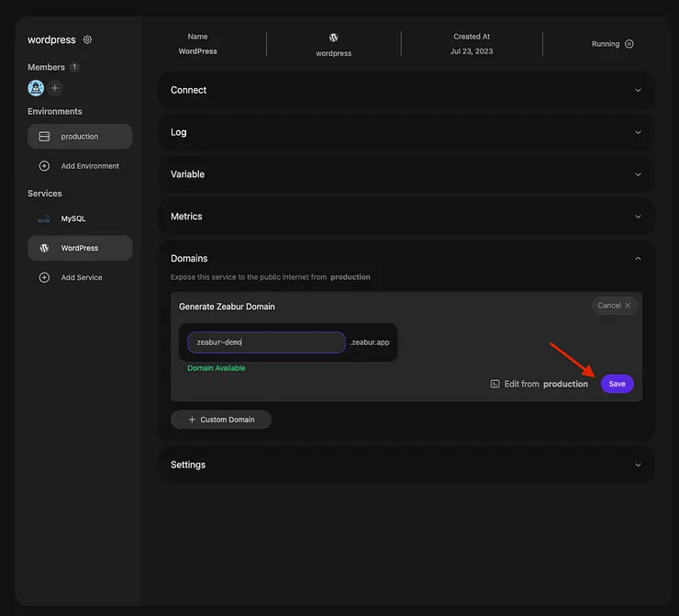
Task: Click the .zeabur.app suffix text
Action: (x=370, y=342)
